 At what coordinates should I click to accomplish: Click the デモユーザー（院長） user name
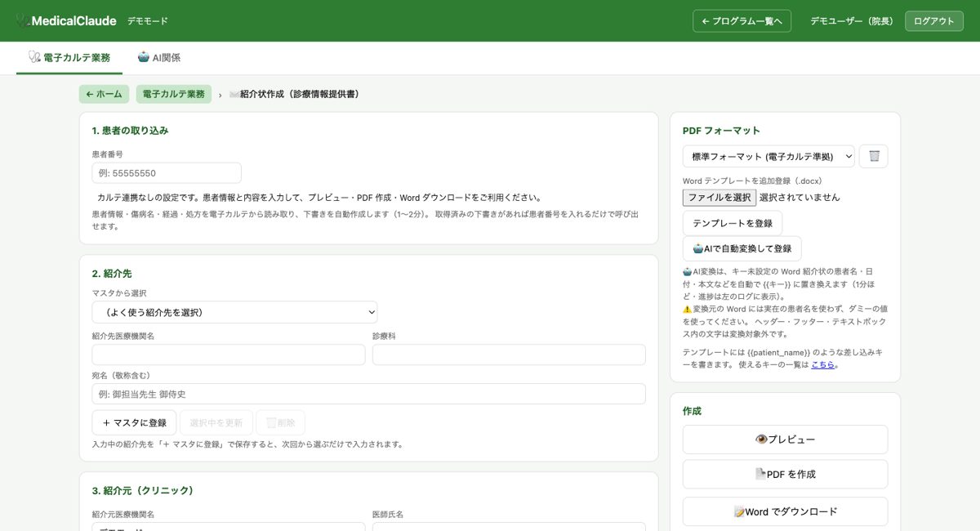[x=852, y=21]
